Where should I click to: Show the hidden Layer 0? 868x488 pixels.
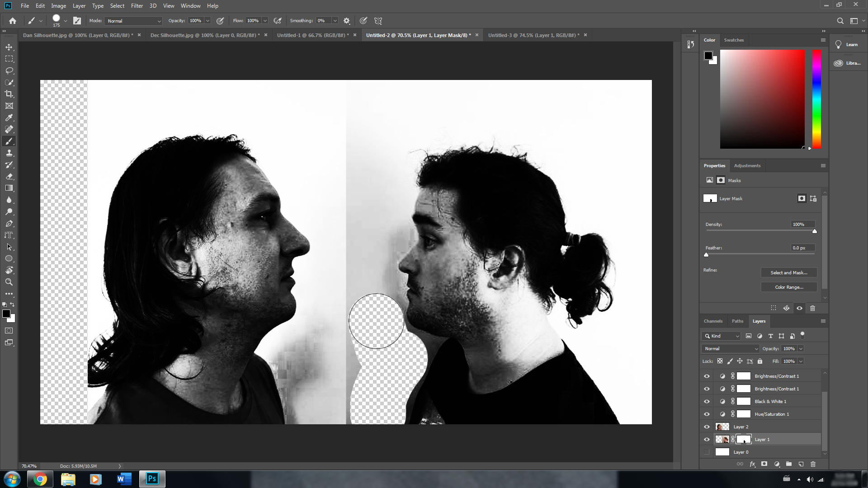click(x=707, y=452)
